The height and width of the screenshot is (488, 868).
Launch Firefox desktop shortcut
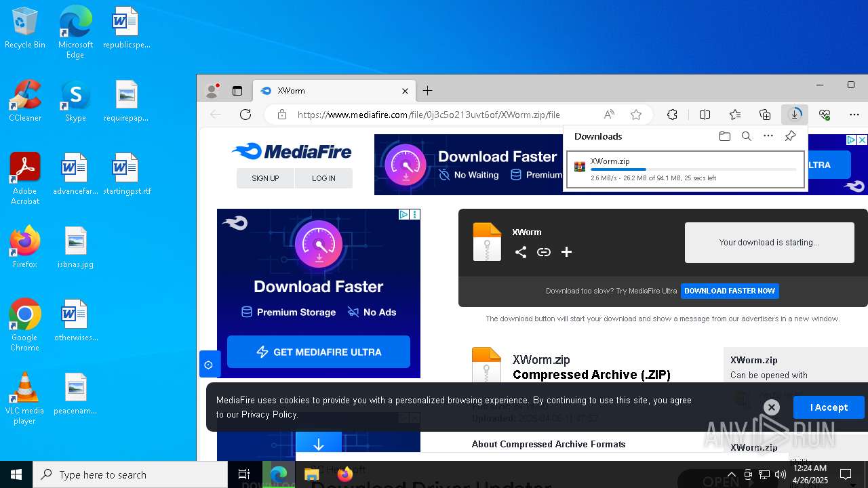(25, 248)
